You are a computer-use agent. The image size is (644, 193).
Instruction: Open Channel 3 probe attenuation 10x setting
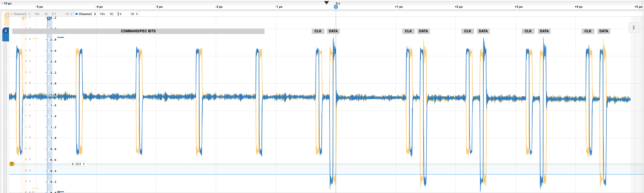pos(102,14)
